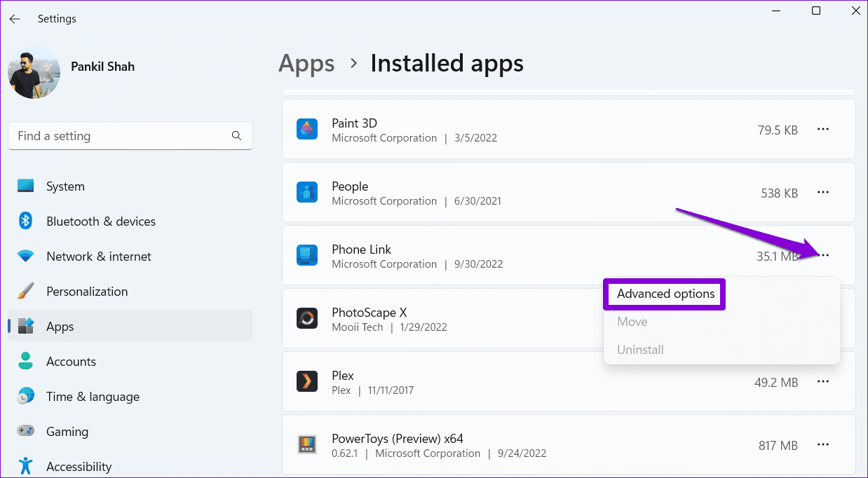Click the Pankil Shah profile picture
868x478 pixels.
(34, 73)
